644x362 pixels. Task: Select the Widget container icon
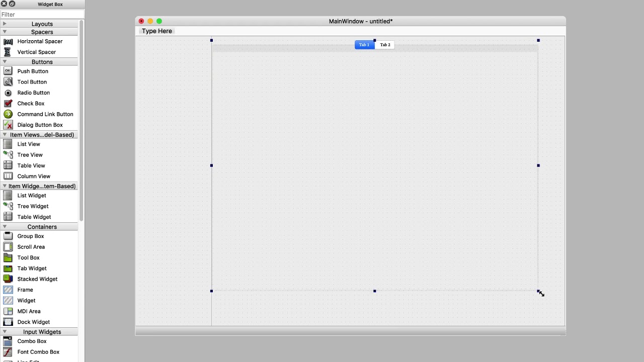[x=8, y=301]
